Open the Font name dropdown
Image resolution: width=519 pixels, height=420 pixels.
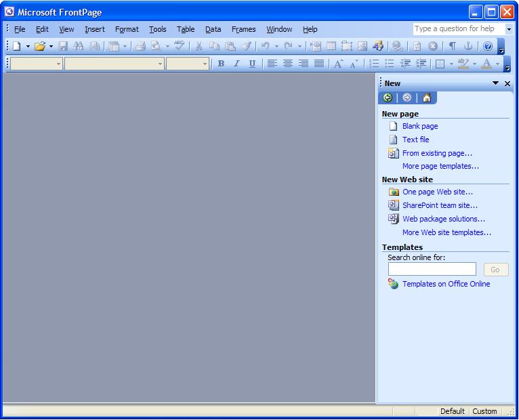tap(160, 64)
